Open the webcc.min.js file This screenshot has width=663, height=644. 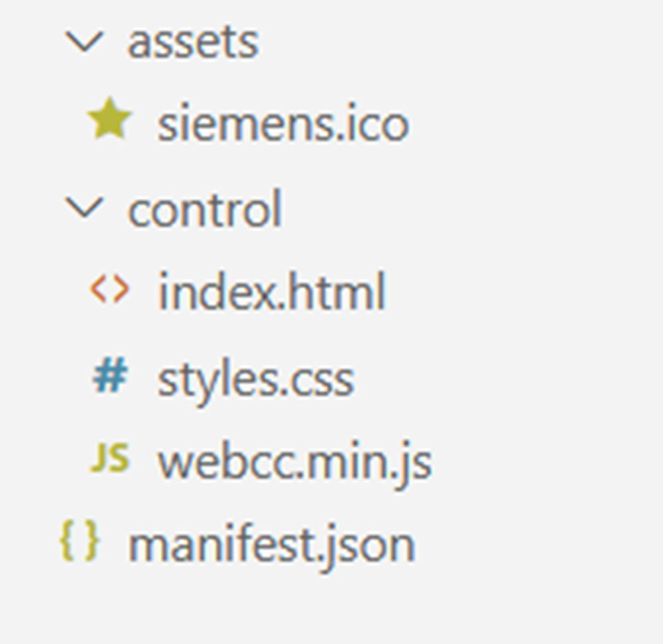click(294, 462)
